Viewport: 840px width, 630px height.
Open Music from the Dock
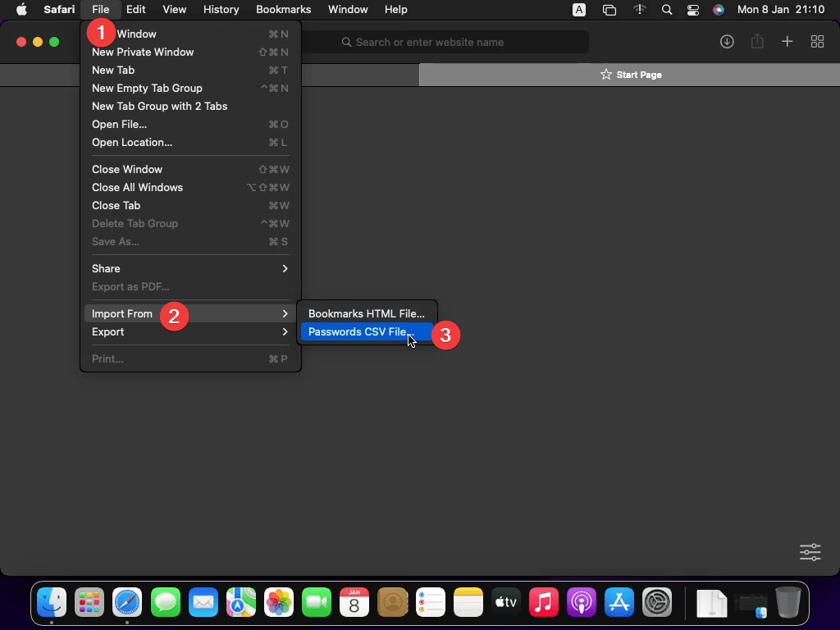click(544, 601)
